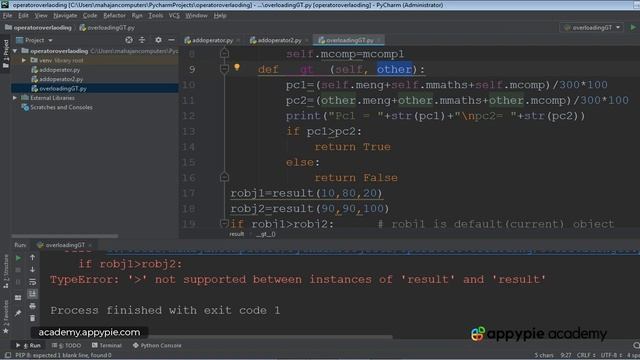Click the stop icon in the Run panel
Screen dimensions: 640x360
tap(18, 270)
